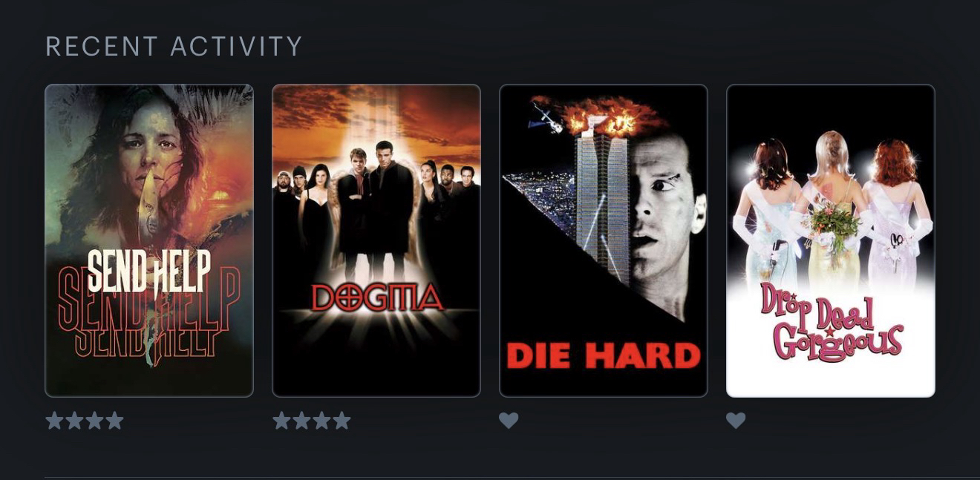Viewport: 980px width, 480px height.
Task: Click the first star under Dogma
Action: [282, 421]
